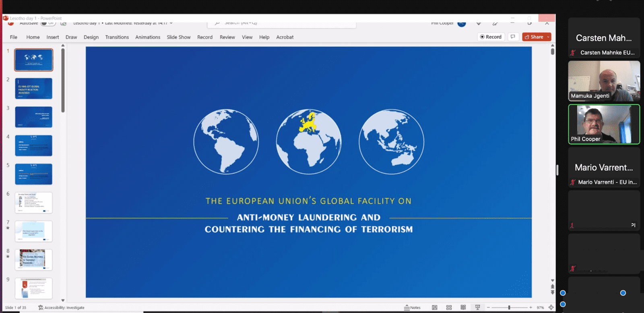Toggle the Notes pane
Screen dimensions: 644x313
[x=412, y=307]
